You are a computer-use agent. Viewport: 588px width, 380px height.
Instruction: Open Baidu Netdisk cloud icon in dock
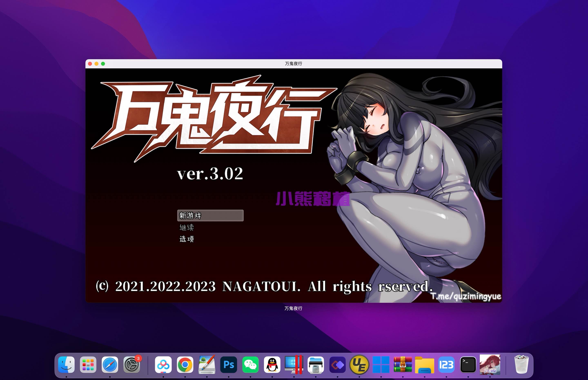pos(163,364)
